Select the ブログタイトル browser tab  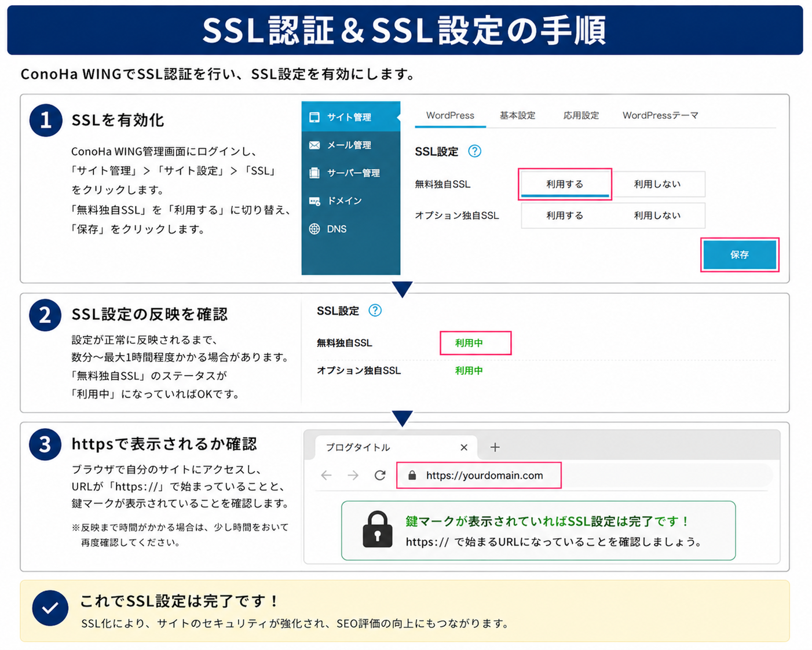click(396, 447)
